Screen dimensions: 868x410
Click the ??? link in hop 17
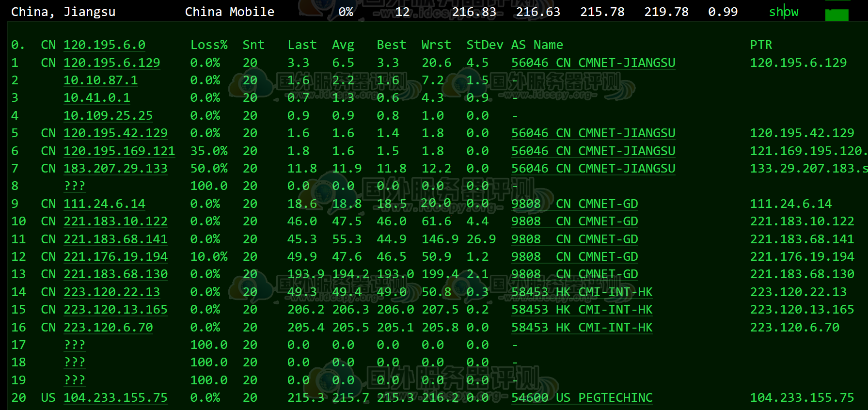coord(75,345)
